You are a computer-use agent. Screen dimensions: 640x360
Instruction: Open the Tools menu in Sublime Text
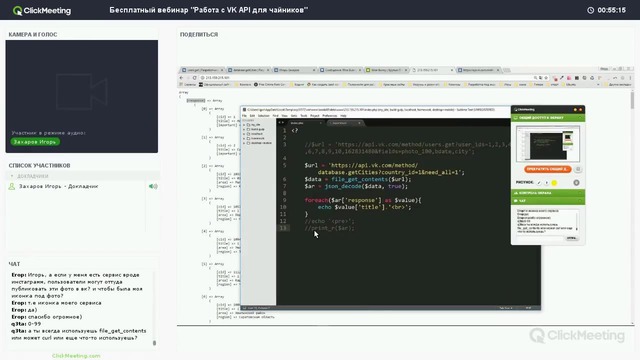[x=304, y=116]
